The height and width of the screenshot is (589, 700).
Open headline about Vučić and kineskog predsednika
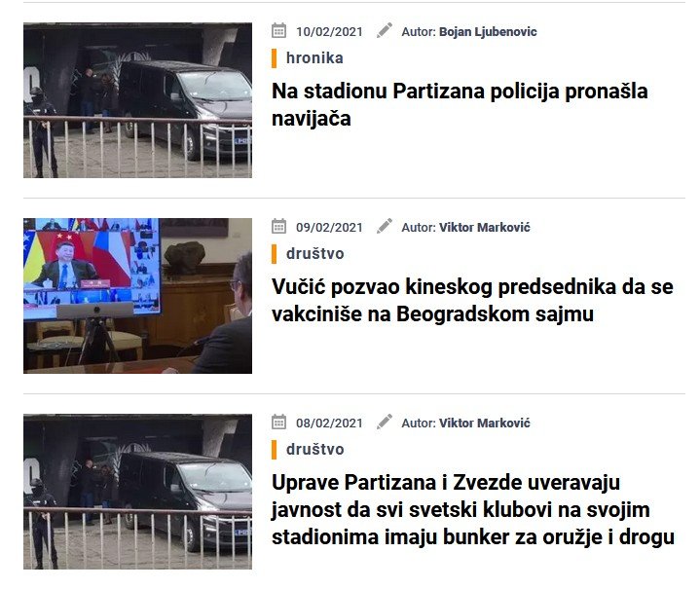[x=472, y=301]
